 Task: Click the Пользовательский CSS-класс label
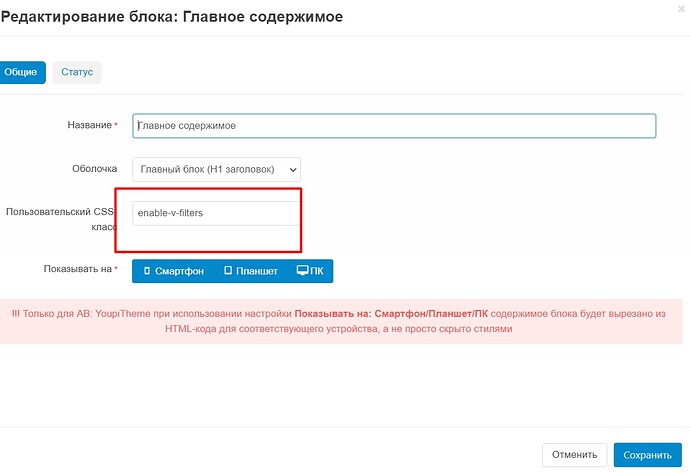(62, 219)
